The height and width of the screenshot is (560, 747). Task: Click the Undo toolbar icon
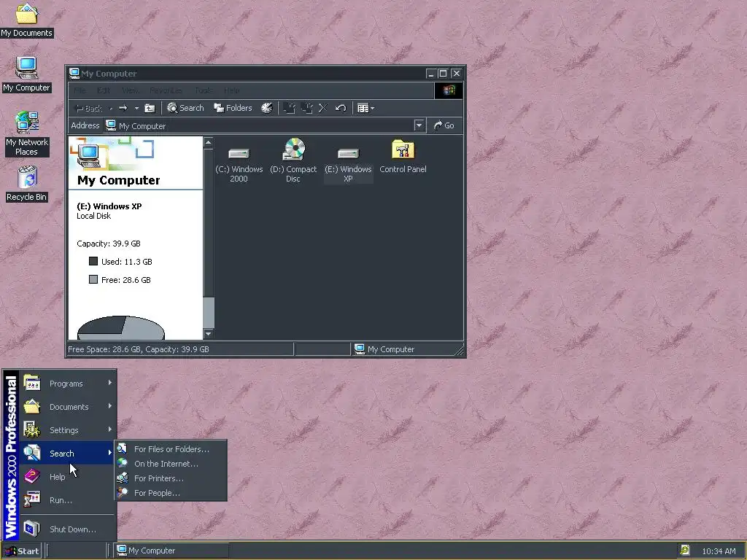[x=340, y=108]
